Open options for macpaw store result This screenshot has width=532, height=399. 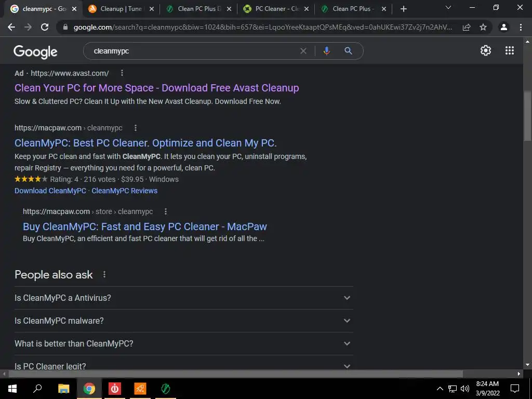pos(166,211)
